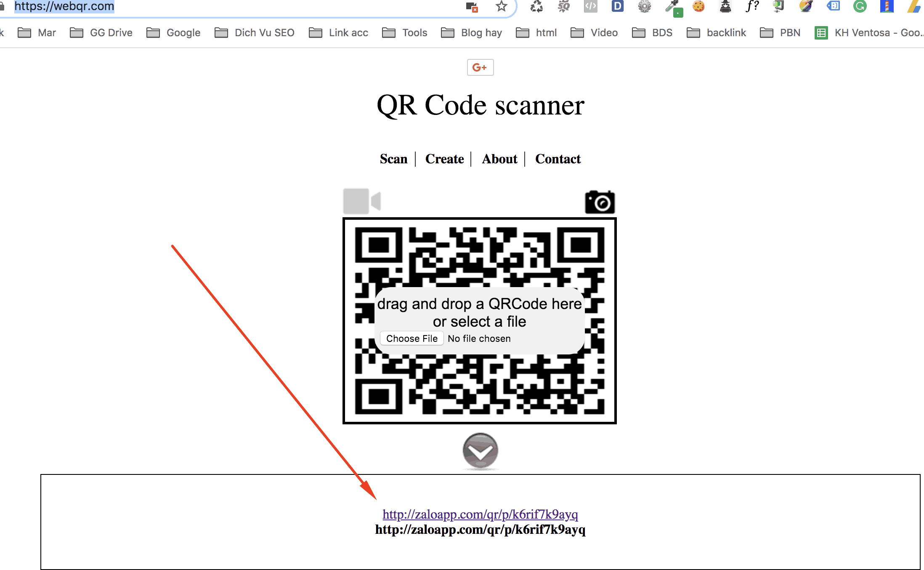Open the About menu item

coord(500,159)
